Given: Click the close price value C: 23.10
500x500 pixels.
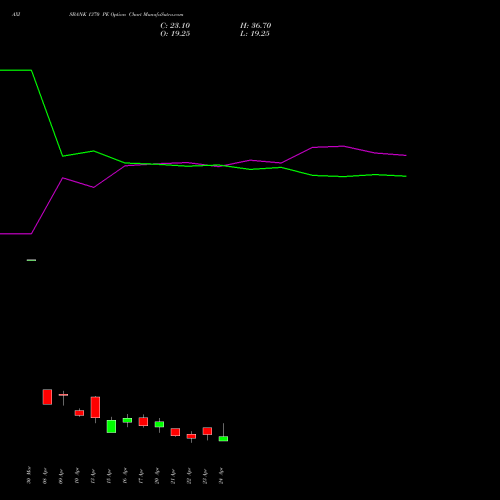Looking at the screenshot, I should pyautogui.click(x=175, y=26).
